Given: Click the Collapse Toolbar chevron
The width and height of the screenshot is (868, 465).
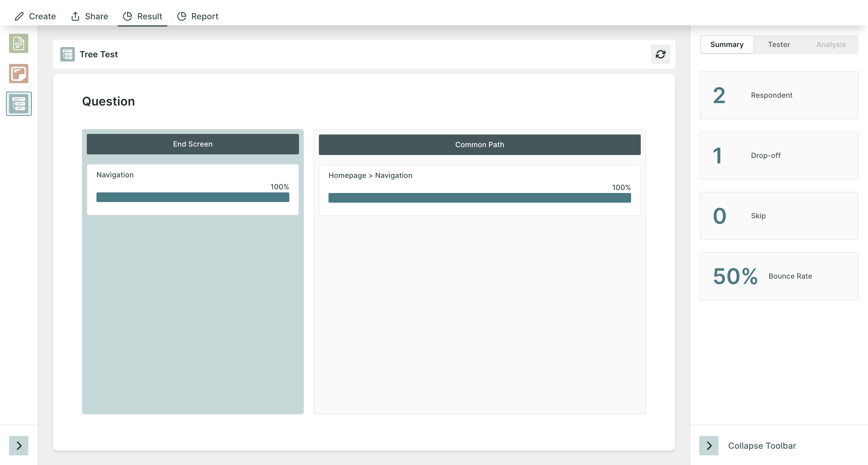Looking at the screenshot, I should coord(709,445).
